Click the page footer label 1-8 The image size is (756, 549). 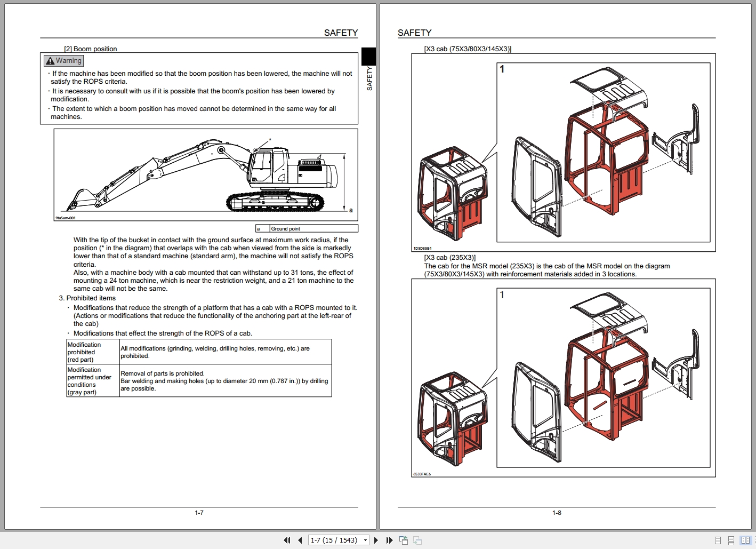[x=557, y=513]
